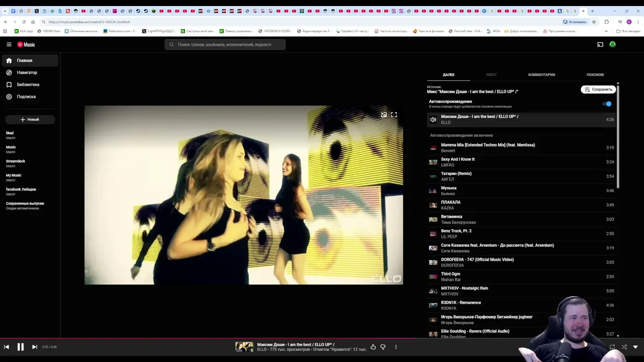Viewport: 644px width, 362px height.
Task: Open the 'Kick Logo' bookmark
Action: tap(24, 31)
